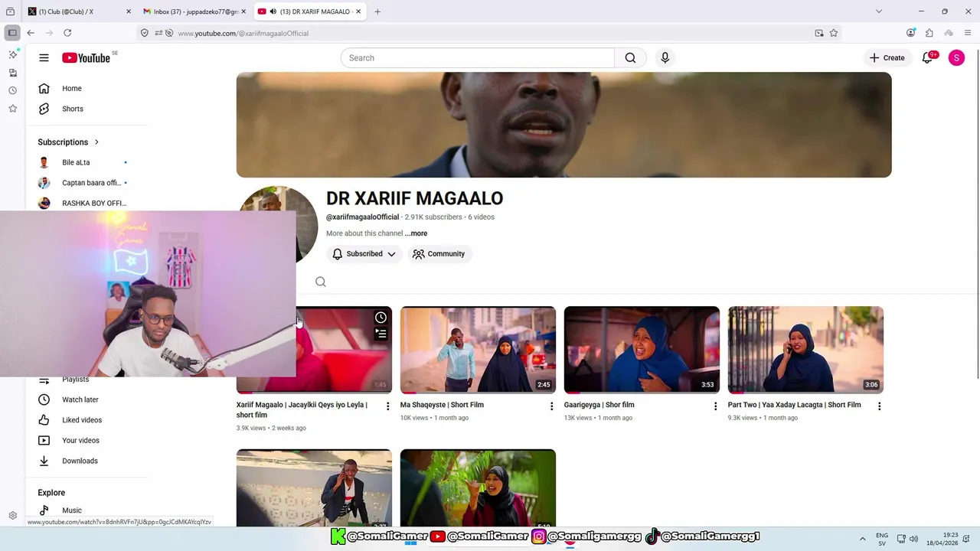Open browser extensions puzzle icon

pyautogui.click(x=929, y=33)
